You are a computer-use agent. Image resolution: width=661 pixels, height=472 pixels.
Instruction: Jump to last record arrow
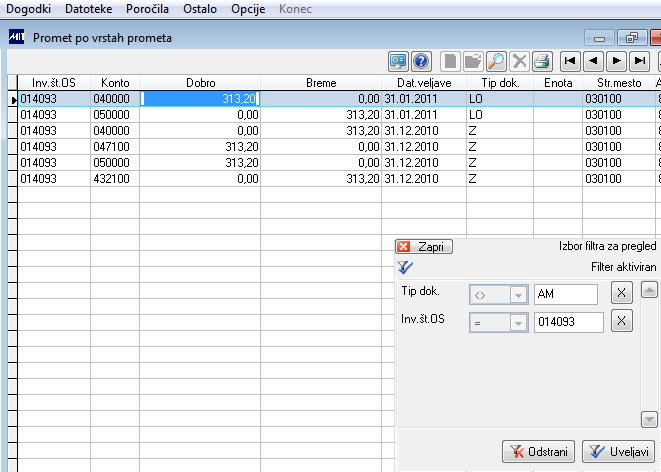click(x=640, y=62)
